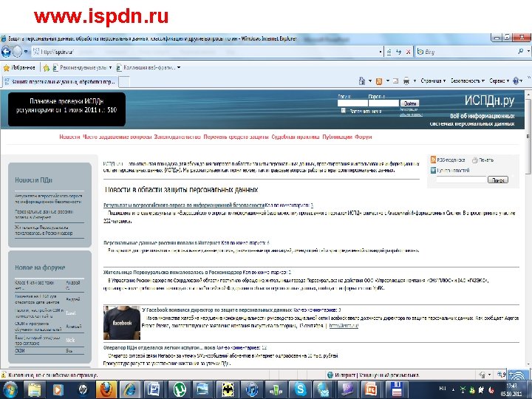Click into the Пароль input field
This screenshot has height=399, width=532.
pyautogui.click(x=383, y=103)
